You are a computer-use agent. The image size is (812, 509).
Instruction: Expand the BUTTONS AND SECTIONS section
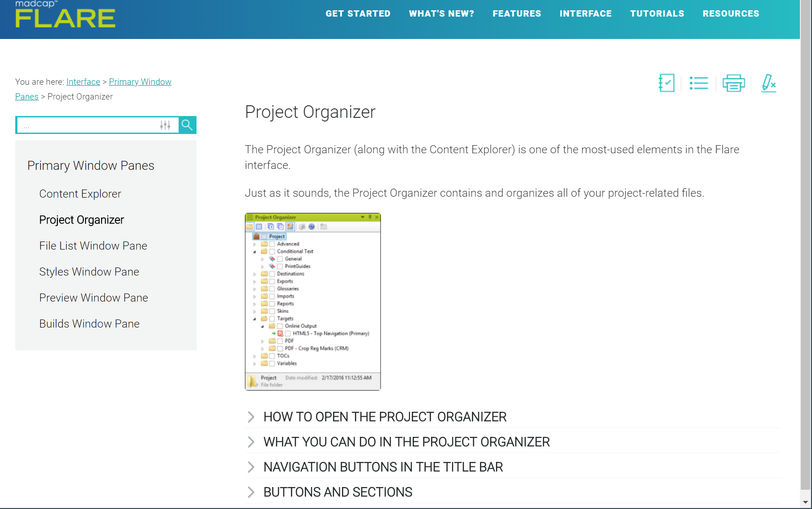(337, 492)
